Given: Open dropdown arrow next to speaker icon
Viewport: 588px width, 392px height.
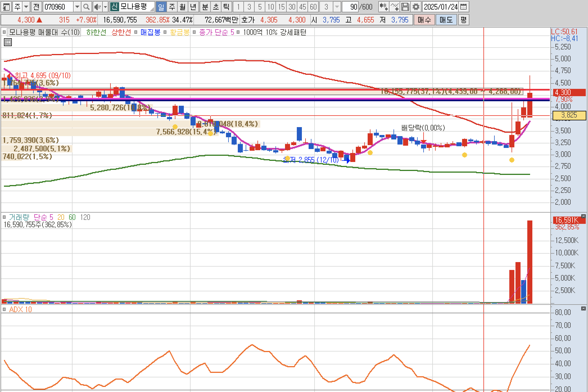Looking at the screenshot, I should tap(105, 7).
